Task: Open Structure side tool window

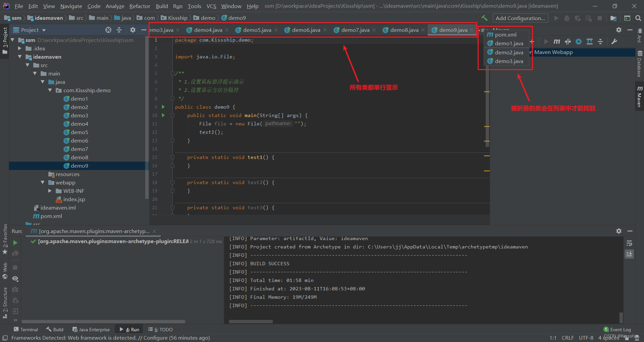Action: pyautogui.click(x=5, y=302)
